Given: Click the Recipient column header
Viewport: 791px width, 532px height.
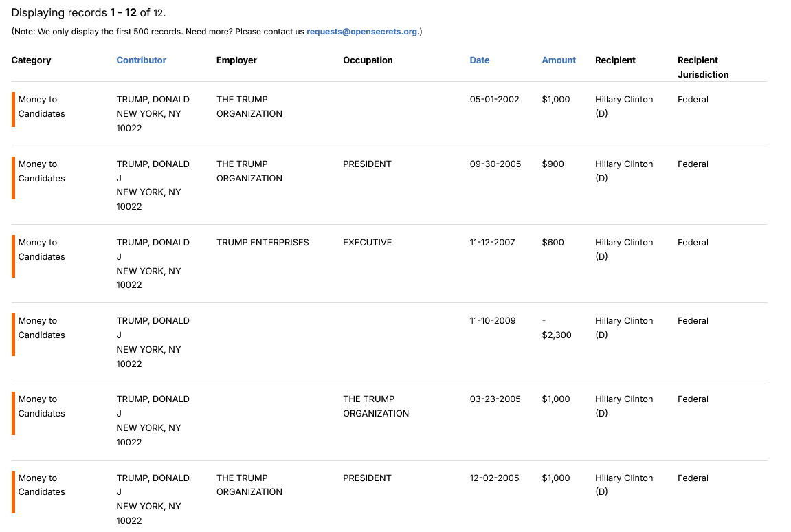Looking at the screenshot, I should (x=615, y=60).
